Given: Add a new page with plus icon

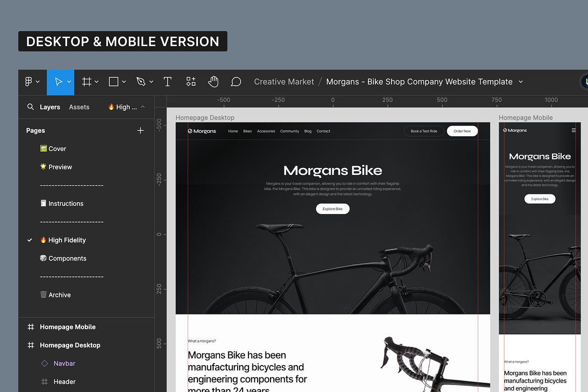Looking at the screenshot, I should tap(141, 130).
